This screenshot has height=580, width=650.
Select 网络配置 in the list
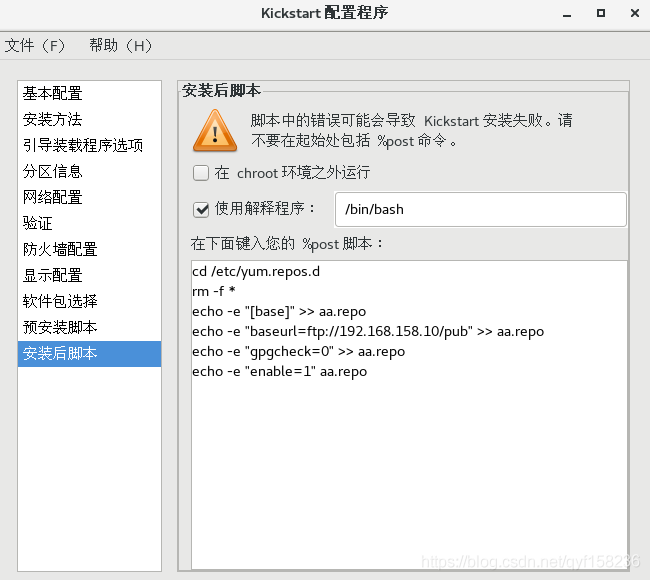click(x=89, y=197)
